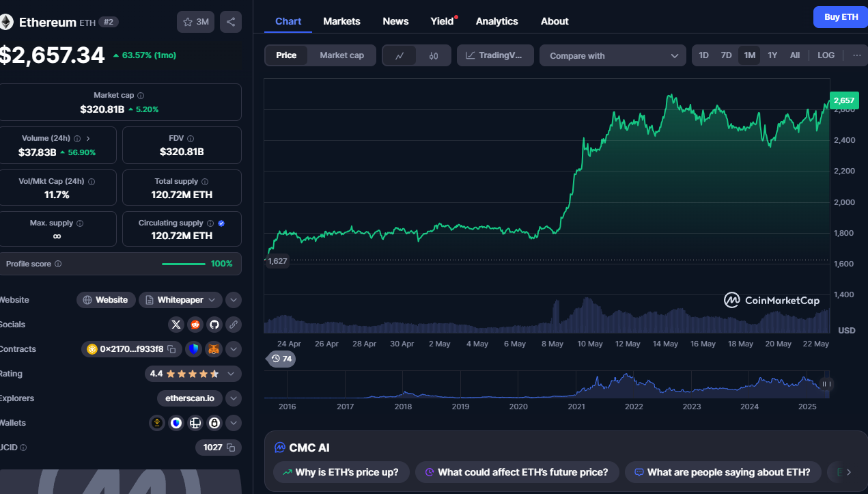Open the lock-shaped wallet icon
This screenshot has width=868, height=494.
point(214,423)
